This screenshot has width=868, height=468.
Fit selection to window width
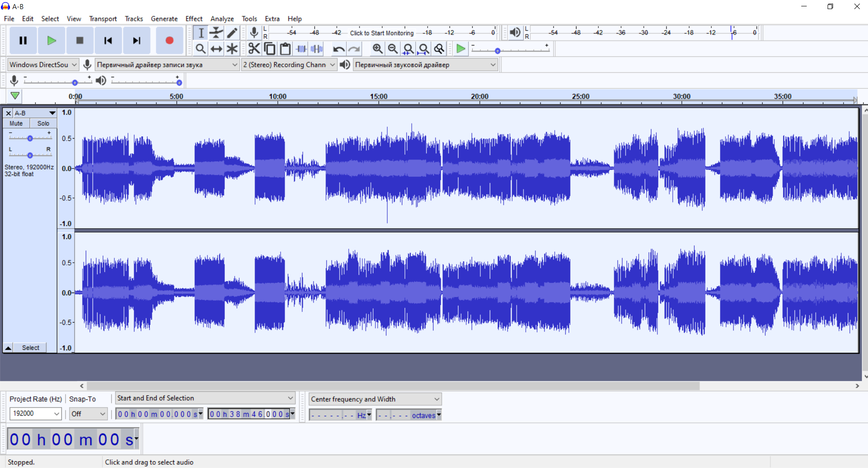[408, 49]
